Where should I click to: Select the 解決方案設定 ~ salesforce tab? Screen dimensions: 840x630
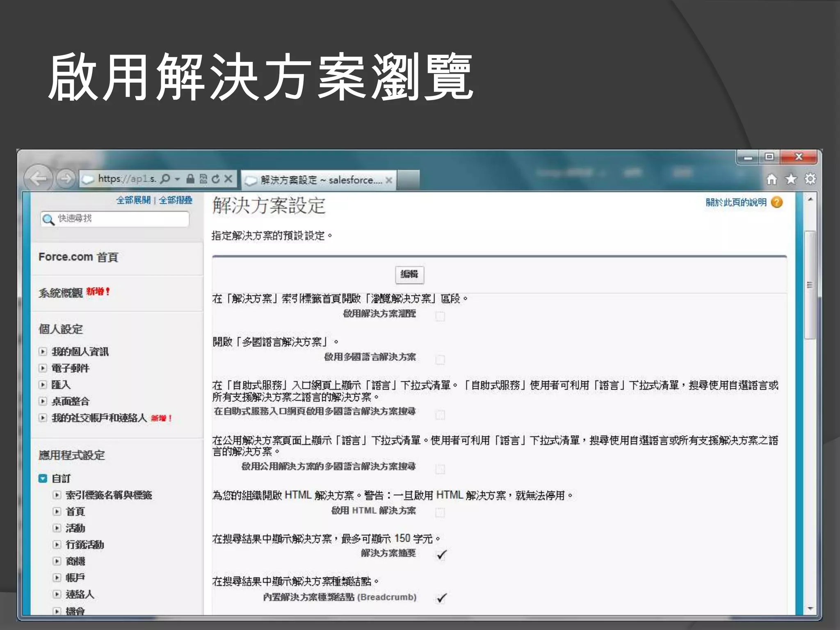pyautogui.click(x=319, y=180)
